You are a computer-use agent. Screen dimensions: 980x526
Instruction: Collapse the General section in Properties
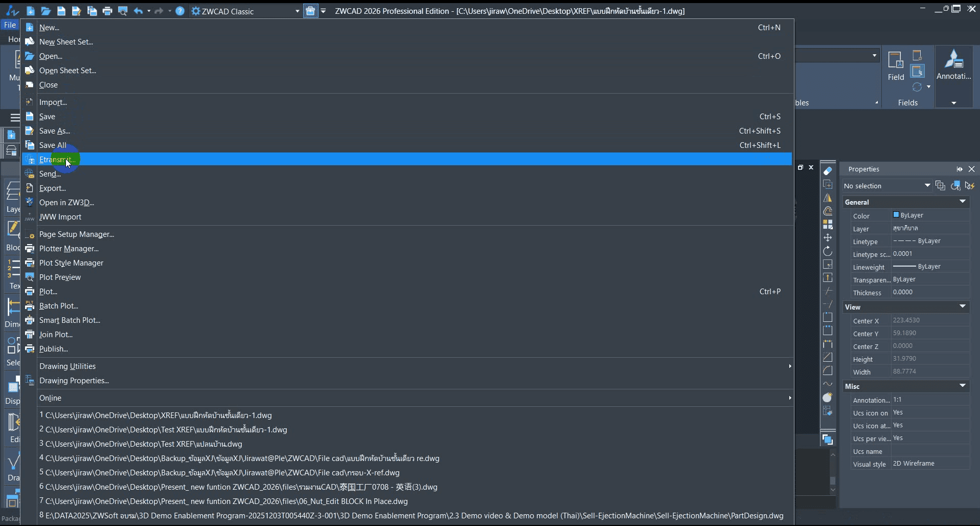[963, 202]
